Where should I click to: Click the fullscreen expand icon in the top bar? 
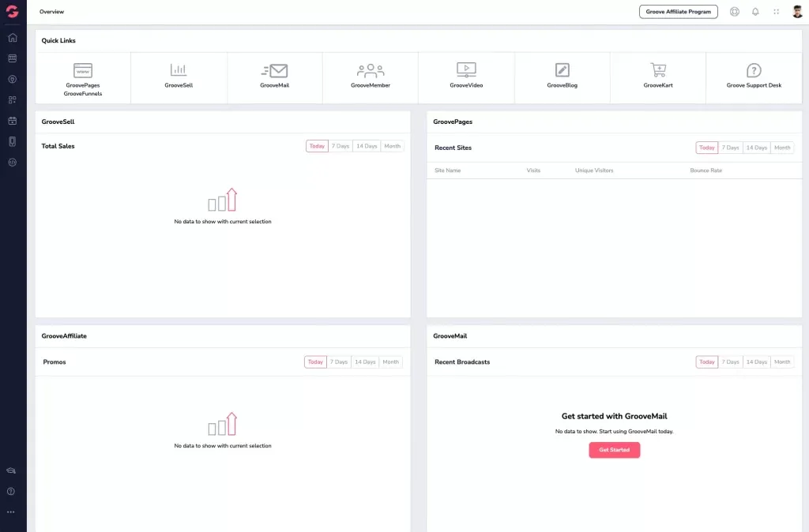click(x=776, y=11)
